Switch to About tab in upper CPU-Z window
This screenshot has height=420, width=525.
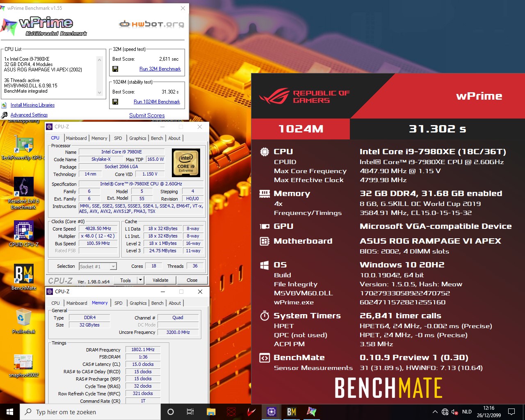click(174, 138)
